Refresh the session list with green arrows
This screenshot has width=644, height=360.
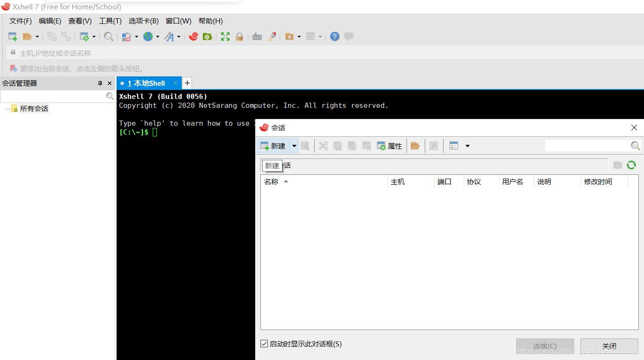pyautogui.click(x=631, y=165)
